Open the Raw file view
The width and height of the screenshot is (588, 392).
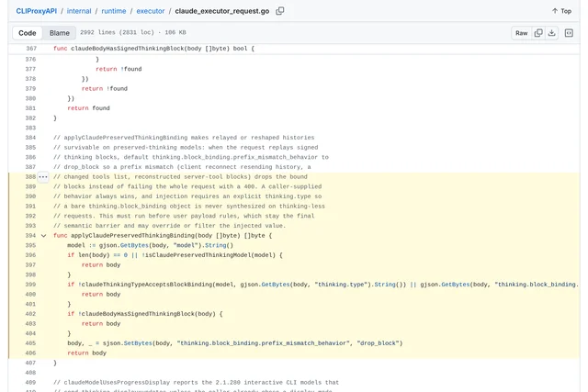coord(521,33)
